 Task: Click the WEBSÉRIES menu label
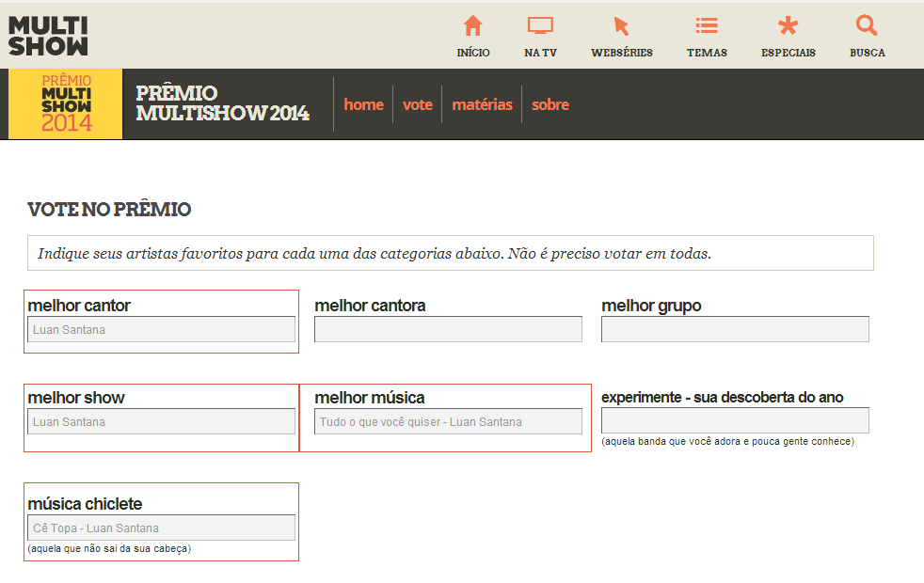coord(622,53)
